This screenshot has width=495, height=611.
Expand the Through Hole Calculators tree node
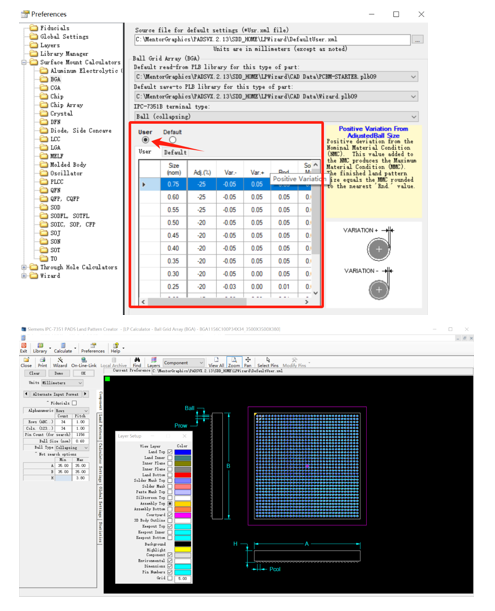click(24, 267)
